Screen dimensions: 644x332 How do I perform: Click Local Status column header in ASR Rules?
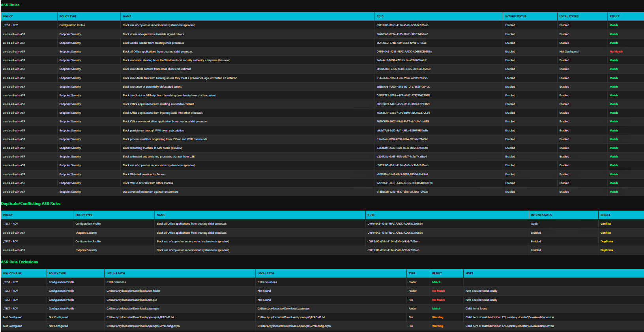[x=569, y=17]
